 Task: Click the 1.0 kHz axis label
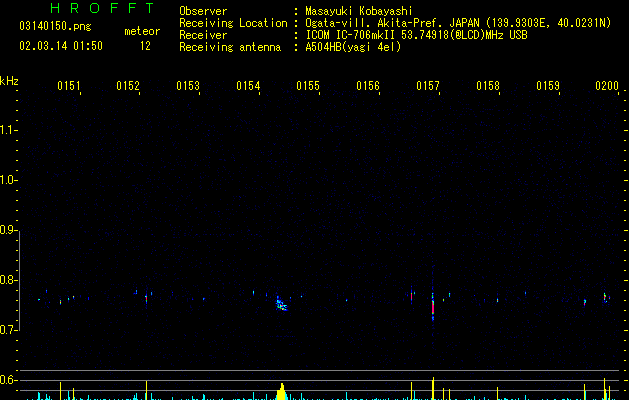click(8, 180)
